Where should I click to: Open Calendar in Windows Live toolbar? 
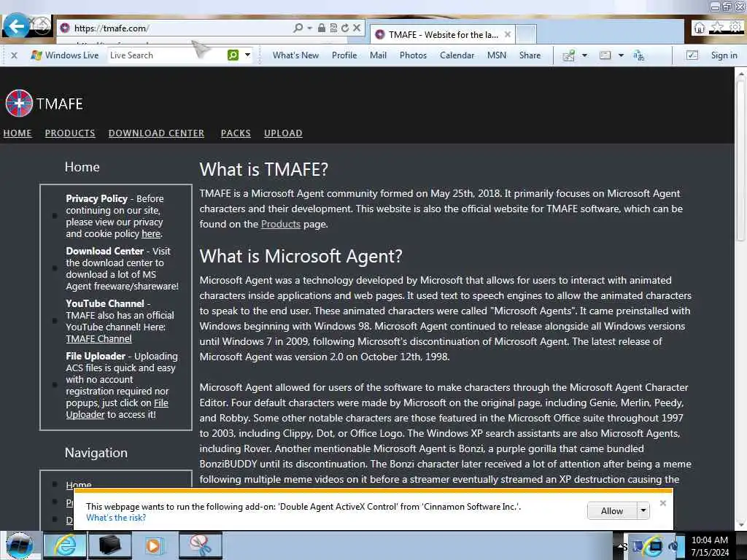coord(457,55)
